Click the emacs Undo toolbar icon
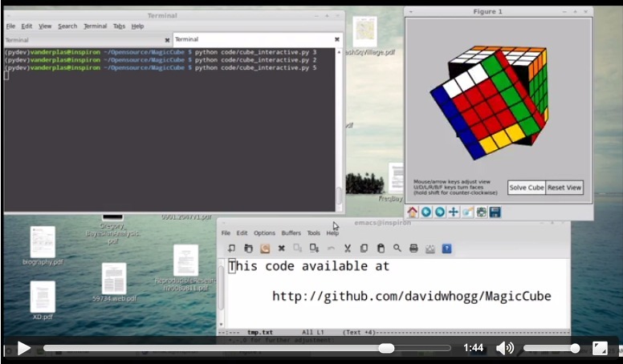The width and height of the screenshot is (623, 364). pyautogui.click(x=331, y=249)
